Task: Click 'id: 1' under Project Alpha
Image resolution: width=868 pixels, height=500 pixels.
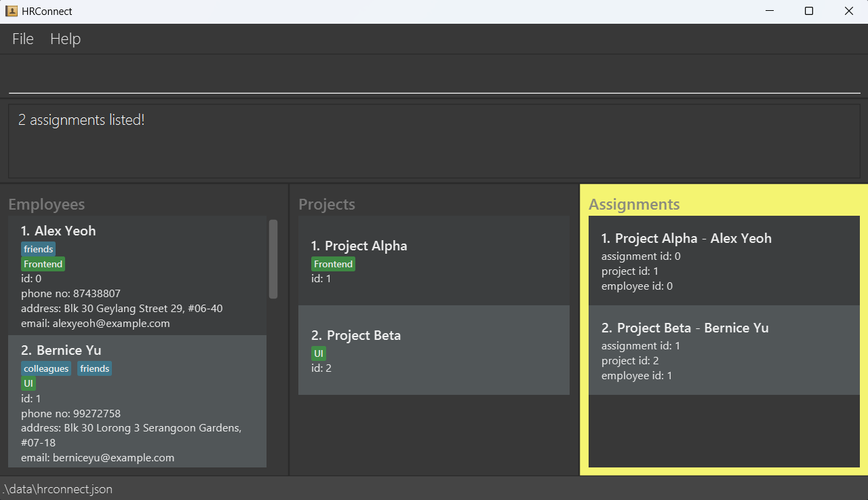Action: [x=321, y=279]
